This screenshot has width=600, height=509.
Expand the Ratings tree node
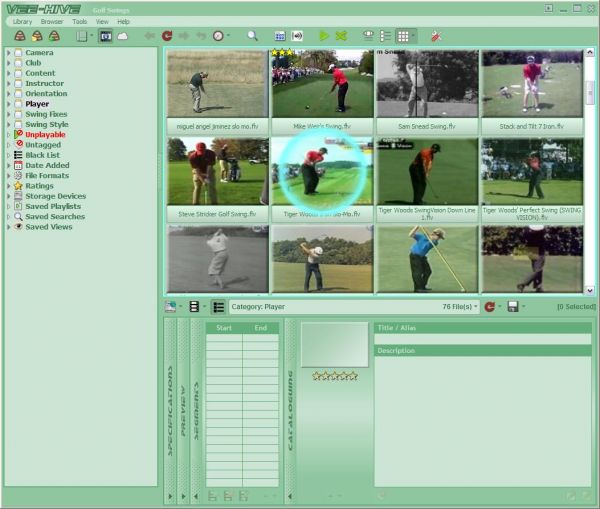9,186
